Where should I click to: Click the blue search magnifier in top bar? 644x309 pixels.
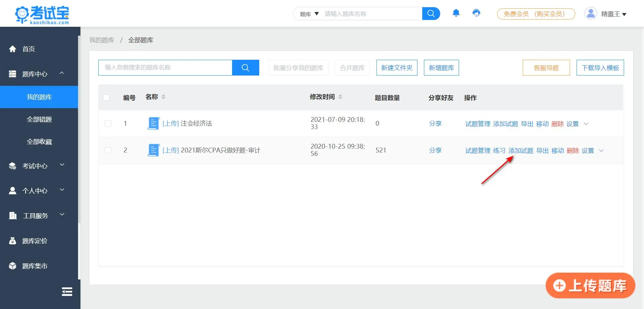coord(431,14)
